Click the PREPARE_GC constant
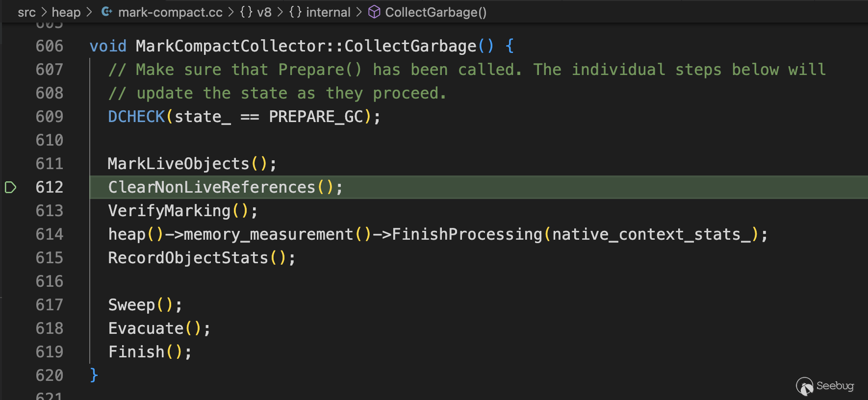Viewport: 868px width, 400px height. tap(316, 117)
